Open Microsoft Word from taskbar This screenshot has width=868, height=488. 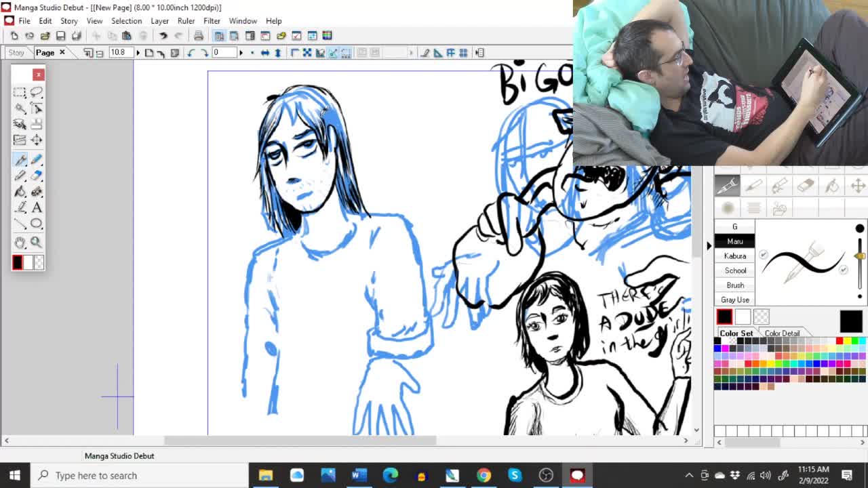pos(359,475)
